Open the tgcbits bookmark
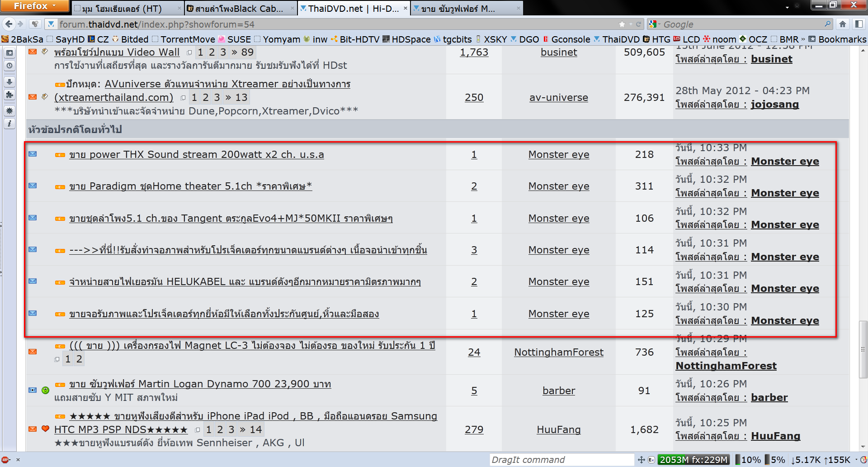The image size is (868, 467). point(453,39)
